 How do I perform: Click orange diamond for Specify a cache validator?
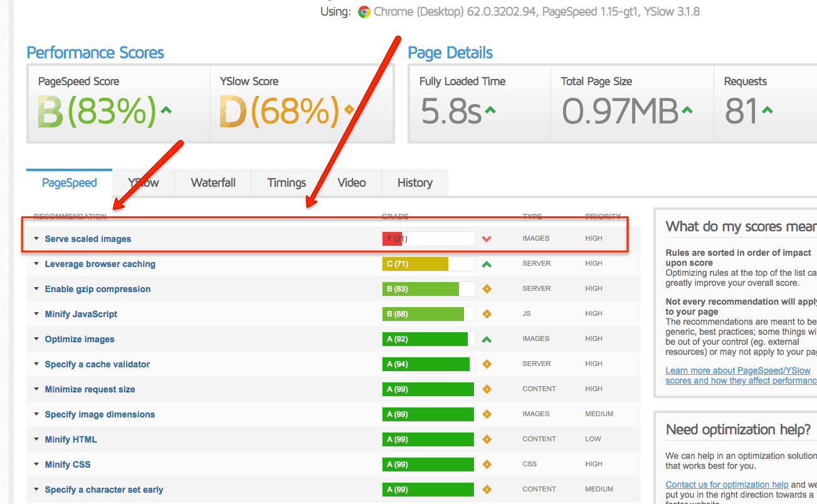tap(487, 364)
